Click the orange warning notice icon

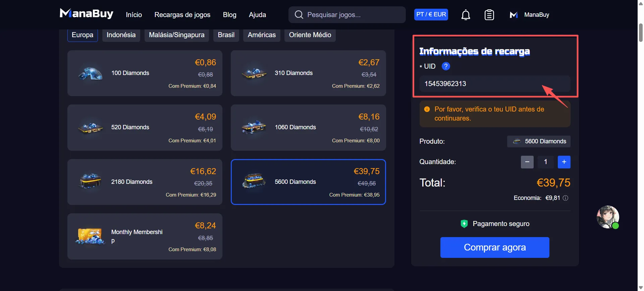(x=427, y=109)
